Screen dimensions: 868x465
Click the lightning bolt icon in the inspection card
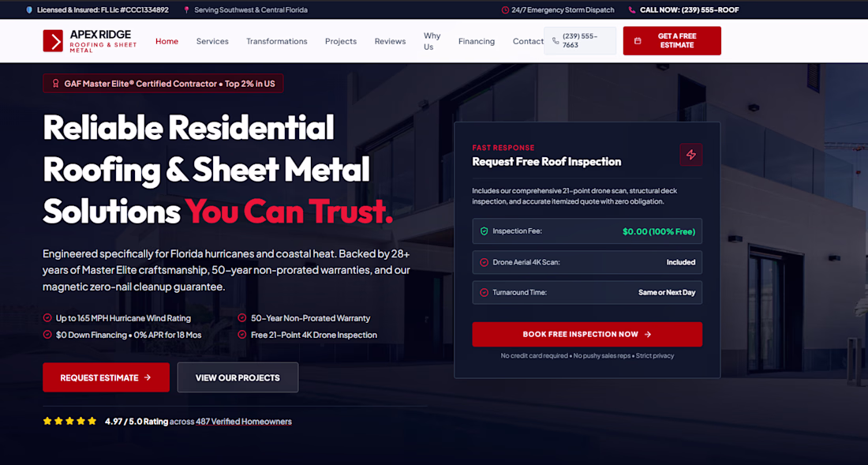click(x=691, y=155)
